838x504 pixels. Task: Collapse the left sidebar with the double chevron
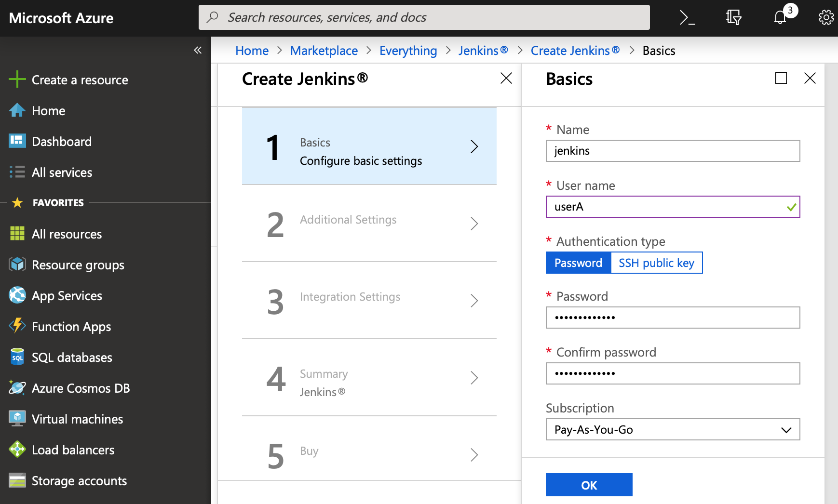tap(198, 50)
